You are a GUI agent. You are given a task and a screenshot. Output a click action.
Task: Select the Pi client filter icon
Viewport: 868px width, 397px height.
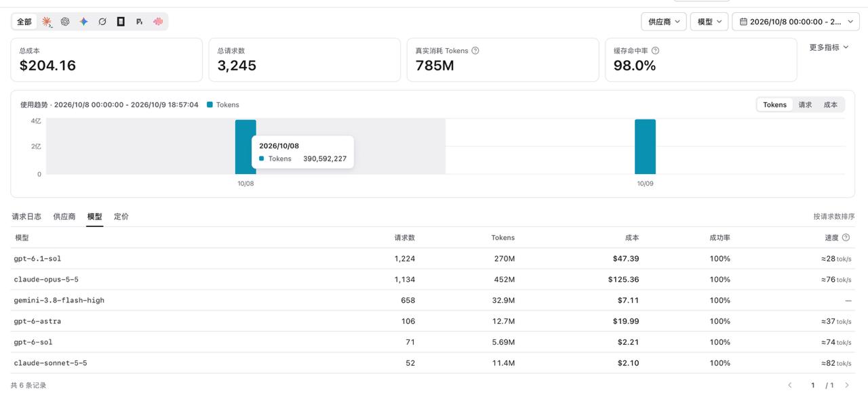139,22
